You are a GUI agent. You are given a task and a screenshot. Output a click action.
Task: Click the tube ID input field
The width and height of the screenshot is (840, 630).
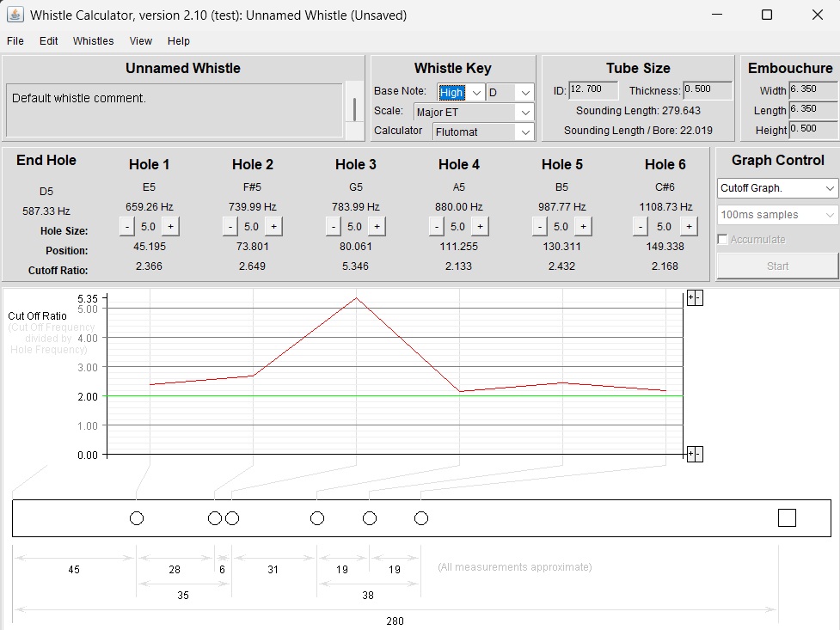593,90
